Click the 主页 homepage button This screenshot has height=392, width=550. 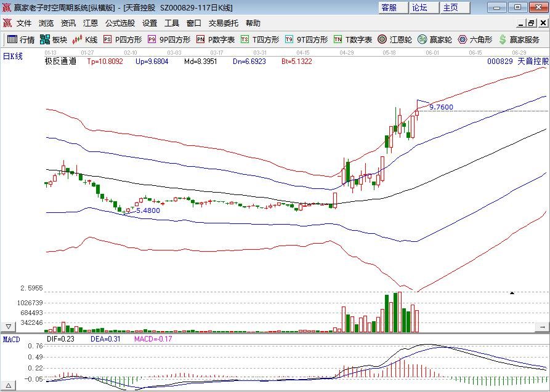(455, 8)
